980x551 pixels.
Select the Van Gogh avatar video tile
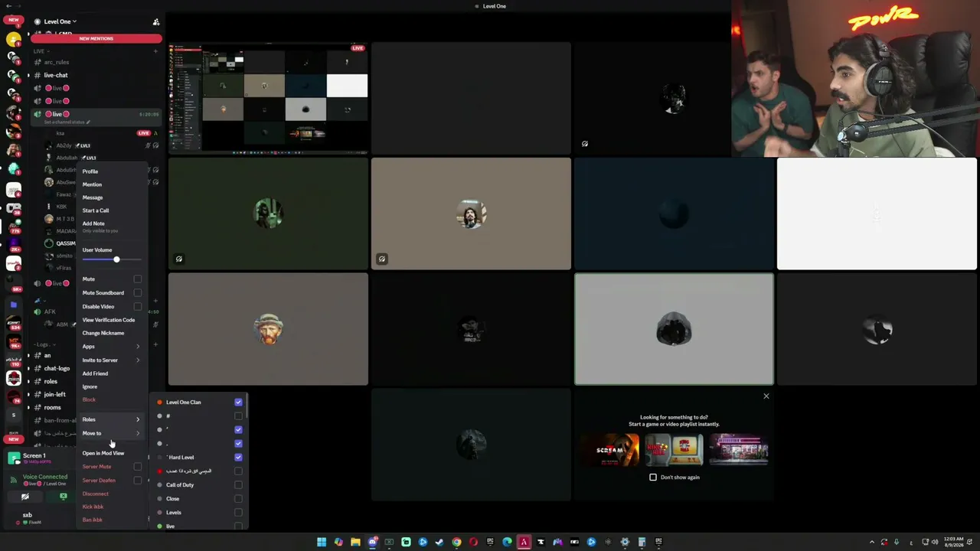click(x=268, y=329)
